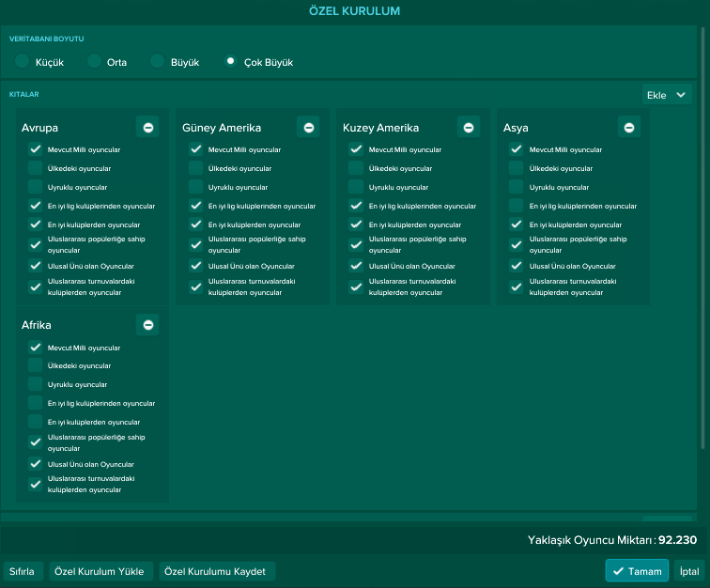Toggle Kuzey Amerika Uluslararası turnuvalardaki kulüplerden oyuncular

click(x=356, y=286)
